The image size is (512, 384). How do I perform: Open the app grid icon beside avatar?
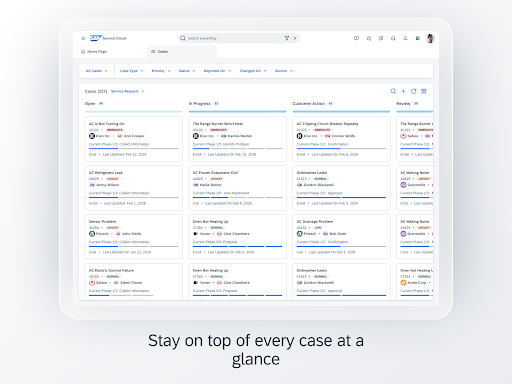(x=418, y=38)
